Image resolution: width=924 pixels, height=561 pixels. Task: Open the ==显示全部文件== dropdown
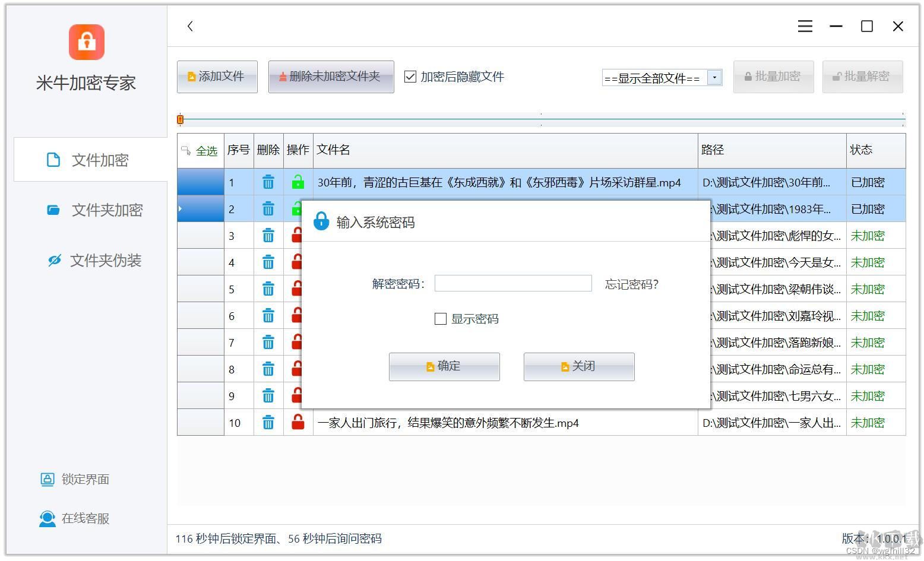pyautogui.click(x=714, y=77)
